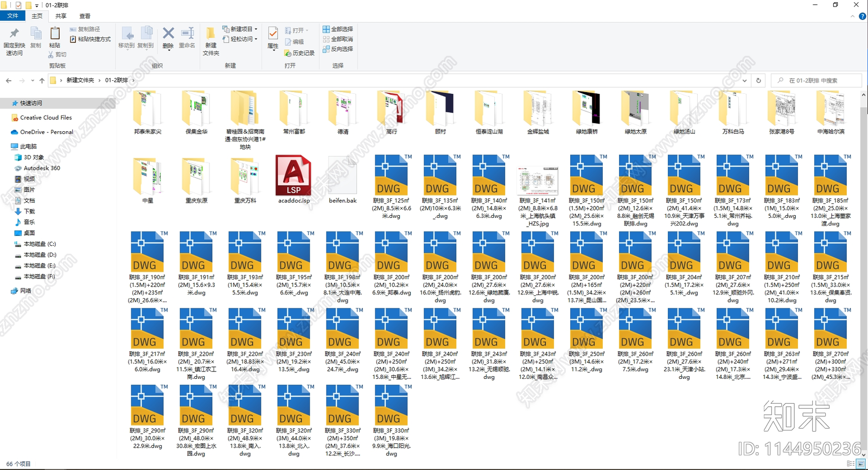The image size is (868, 470).
Task: Click the Refresh button in address bar
Action: click(x=758, y=80)
